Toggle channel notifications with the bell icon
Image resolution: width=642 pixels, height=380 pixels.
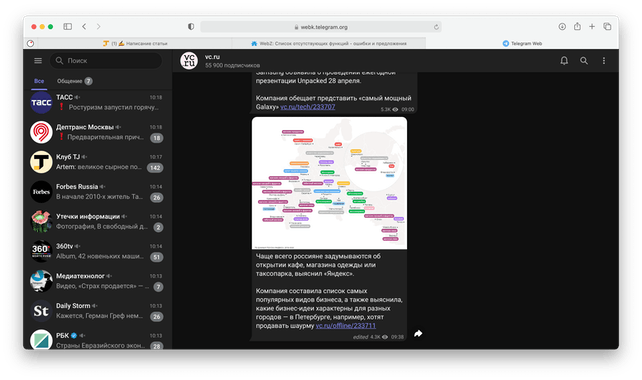tap(564, 61)
